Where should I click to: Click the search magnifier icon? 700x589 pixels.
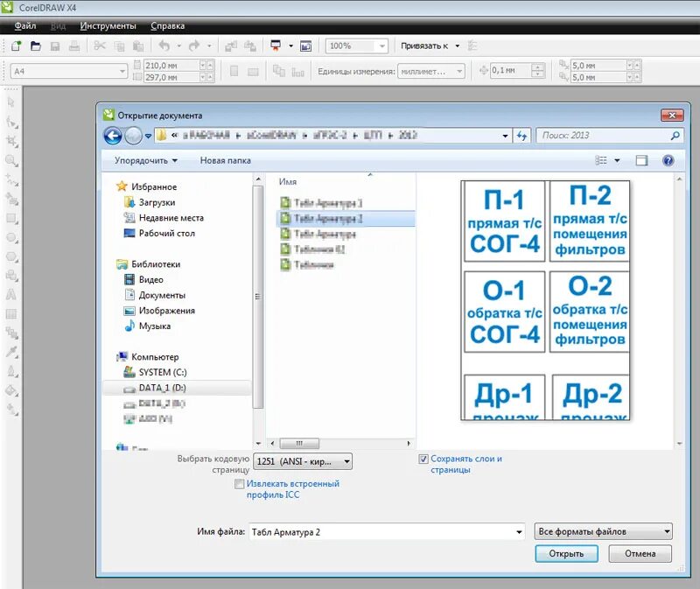click(675, 136)
